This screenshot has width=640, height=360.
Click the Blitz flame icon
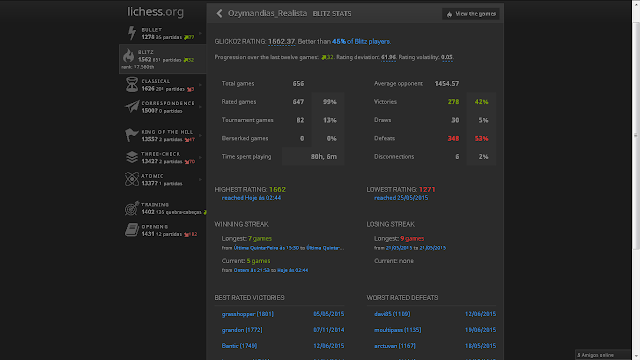tap(129, 56)
